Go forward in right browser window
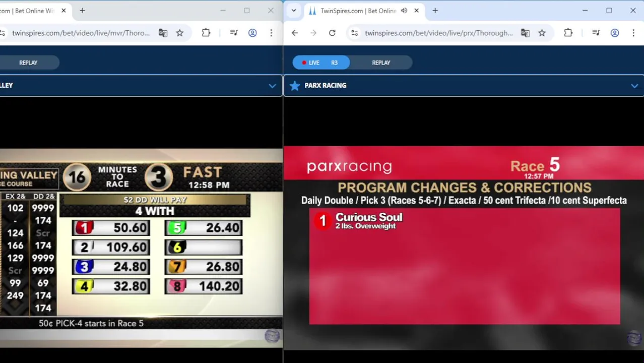Viewport: 644px width, 363px height. (x=313, y=33)
